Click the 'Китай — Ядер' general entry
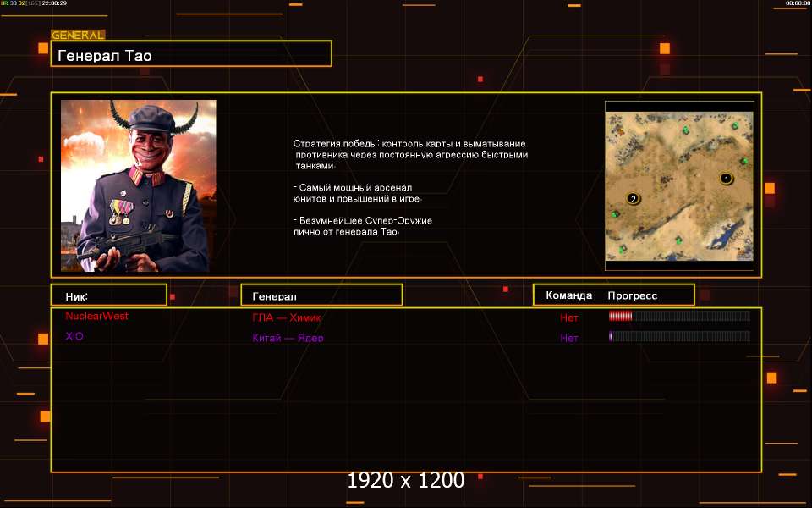 click(x=288, y=338)
